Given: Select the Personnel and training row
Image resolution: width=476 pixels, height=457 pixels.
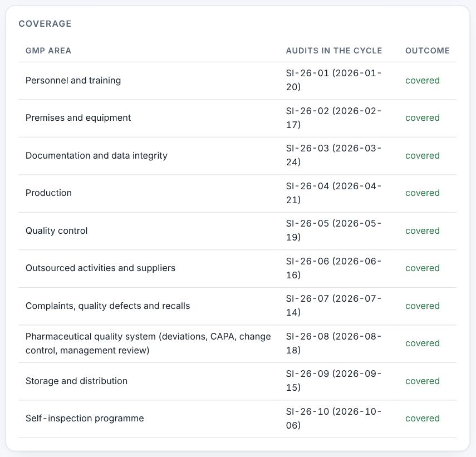Looking at the screenshot, I should (237, 81).
